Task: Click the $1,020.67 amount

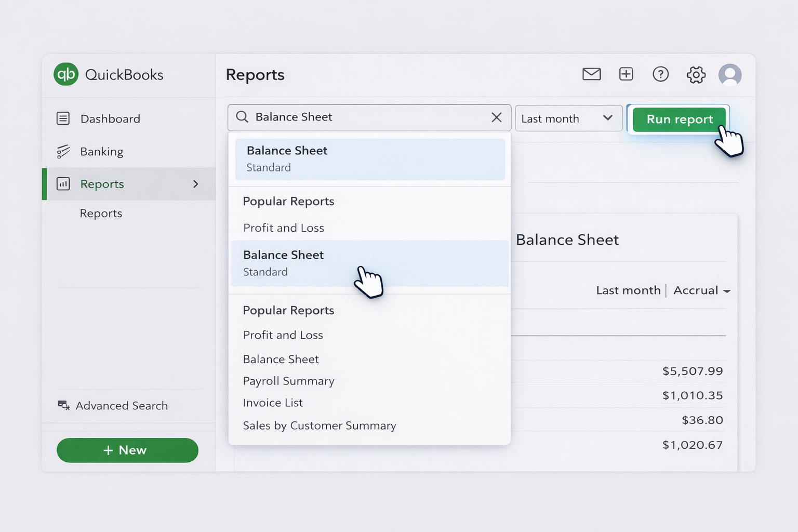Action: coord(692,445)
